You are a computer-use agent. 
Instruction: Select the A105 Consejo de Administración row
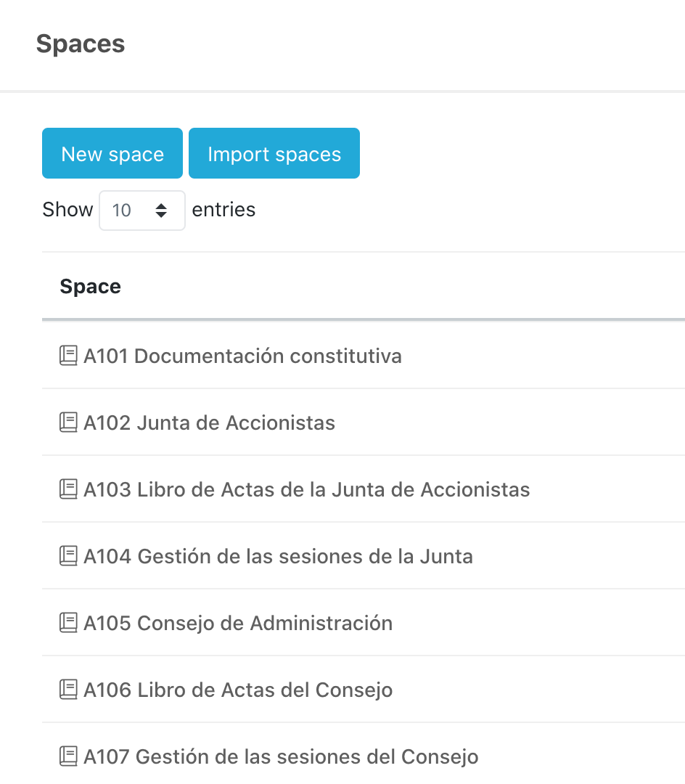(x=238, y=623)
